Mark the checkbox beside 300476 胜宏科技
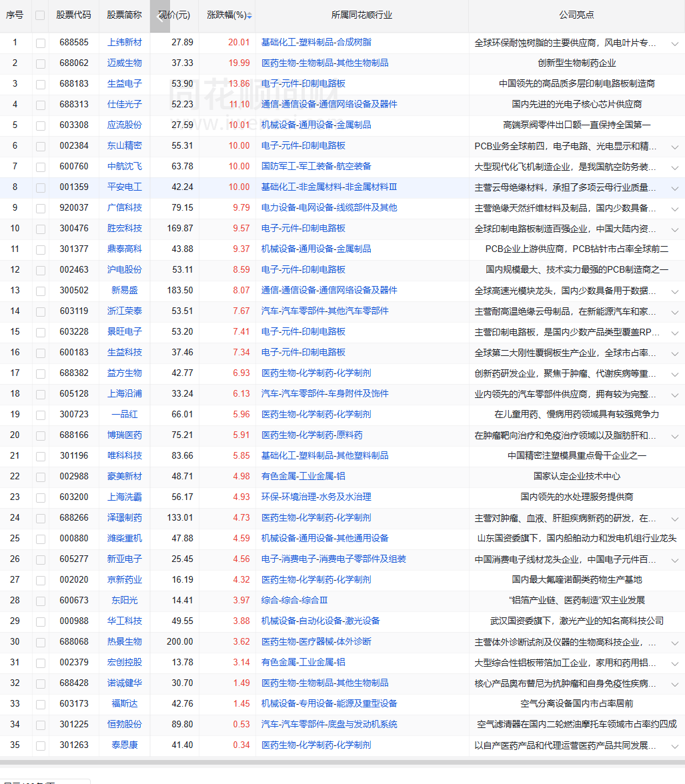The height and width of the screenshot is (784, 685). (x=41, y=229)
